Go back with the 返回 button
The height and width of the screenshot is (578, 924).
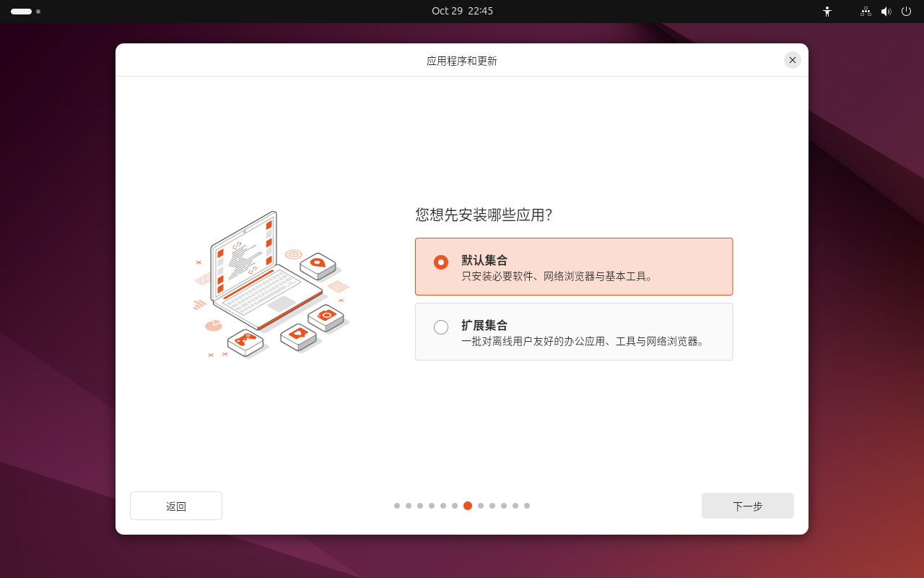pos(176,506)
